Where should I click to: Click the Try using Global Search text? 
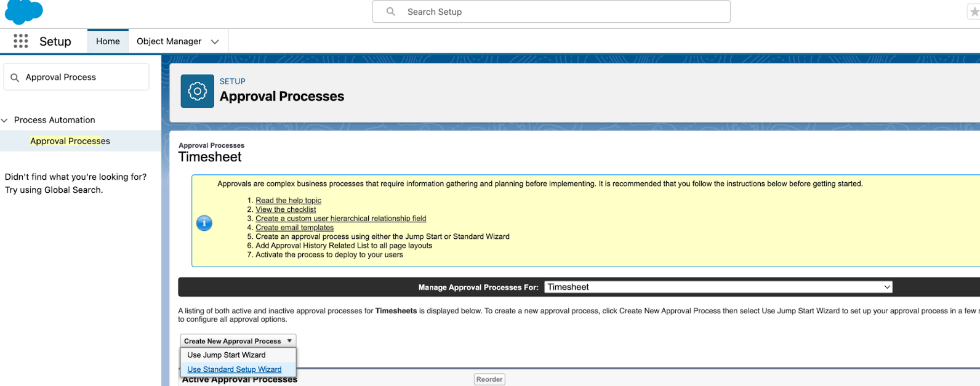(x=54, y=190)
